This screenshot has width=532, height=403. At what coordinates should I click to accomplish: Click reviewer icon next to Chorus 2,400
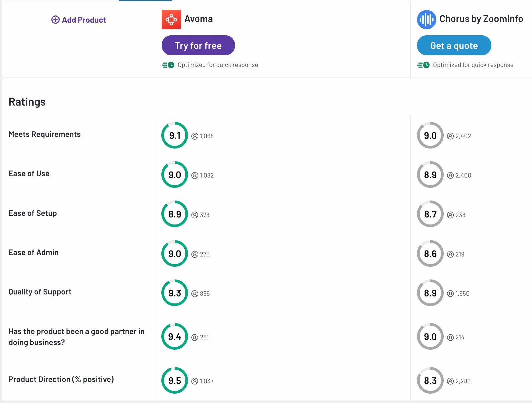(x=450, y=176)
